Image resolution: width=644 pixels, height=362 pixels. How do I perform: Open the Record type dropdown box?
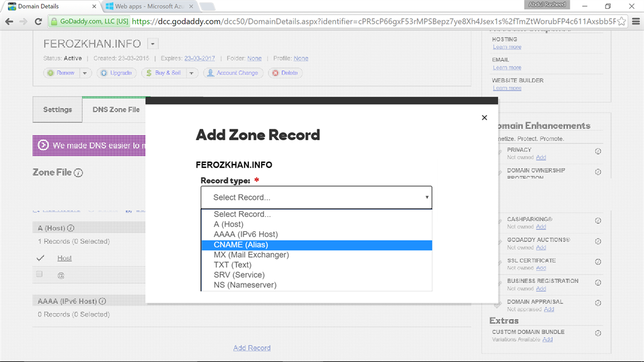point(316,197)
